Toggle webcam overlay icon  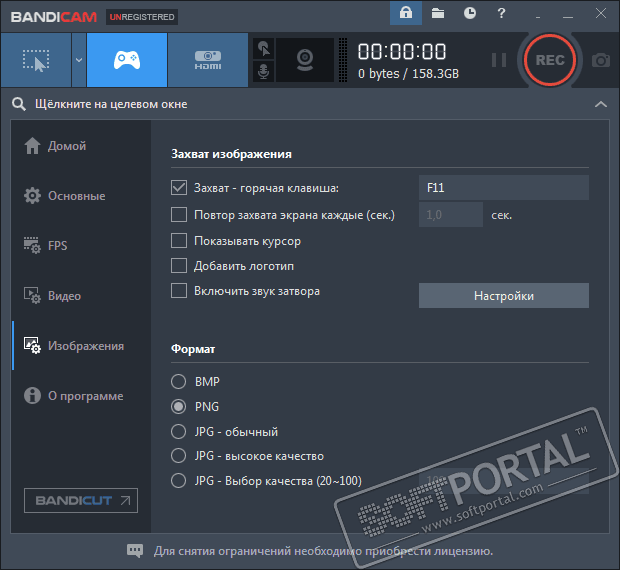click(305, 60)
